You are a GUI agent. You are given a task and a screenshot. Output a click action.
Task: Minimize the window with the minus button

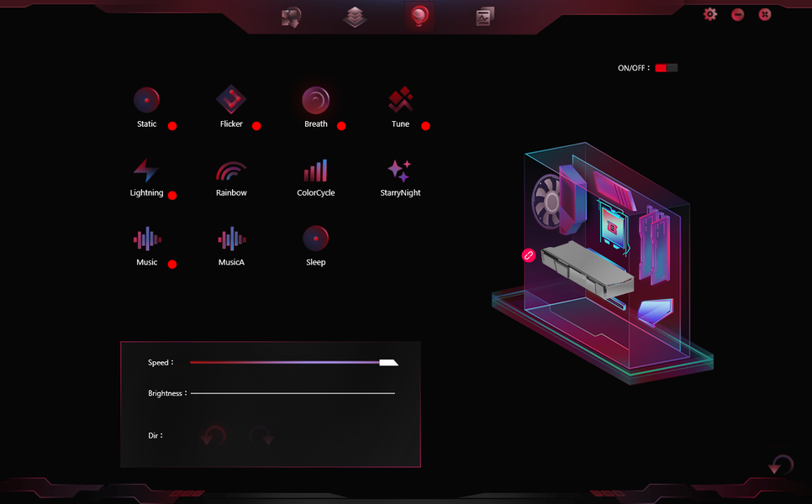(737, 14)
